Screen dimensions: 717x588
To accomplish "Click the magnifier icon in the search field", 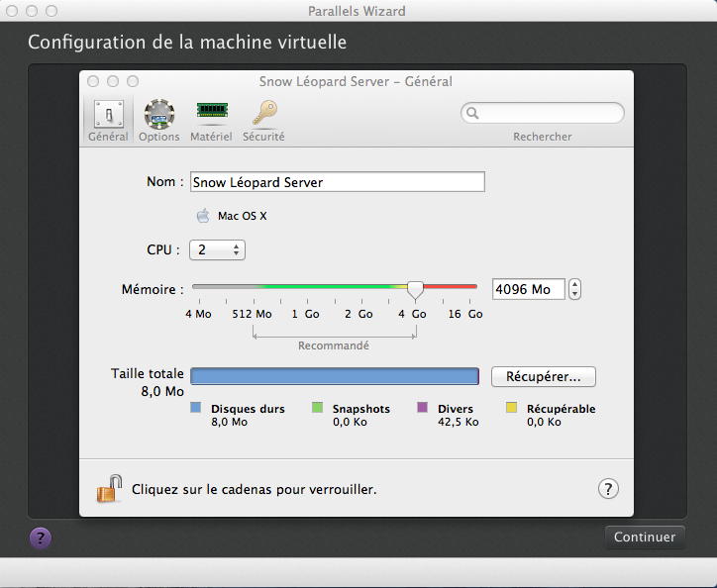I will click(x=472, y=113).
